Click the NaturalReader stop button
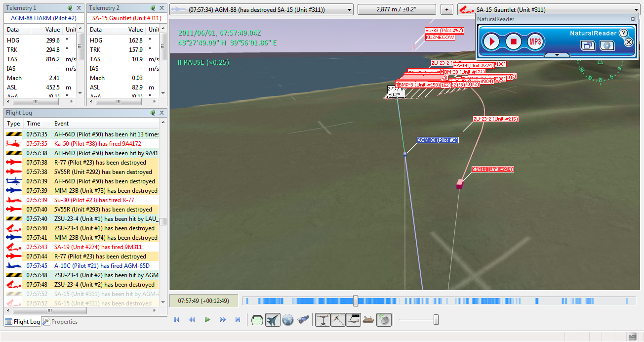The height and width of the screenshot is (342, 644). [514, 42]
